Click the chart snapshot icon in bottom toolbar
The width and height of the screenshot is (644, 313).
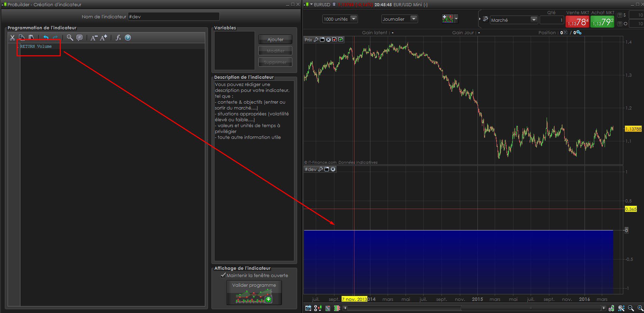tap(308, 308)
